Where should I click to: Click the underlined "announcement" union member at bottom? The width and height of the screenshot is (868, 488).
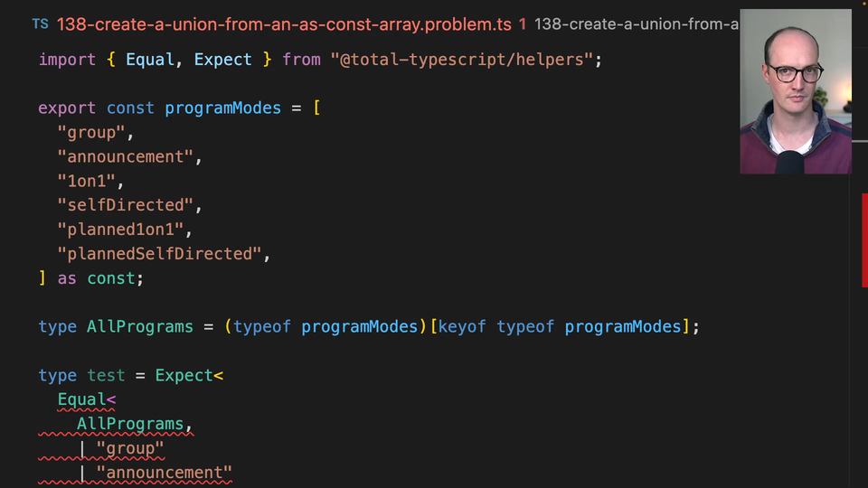click(x=164, y=473)
